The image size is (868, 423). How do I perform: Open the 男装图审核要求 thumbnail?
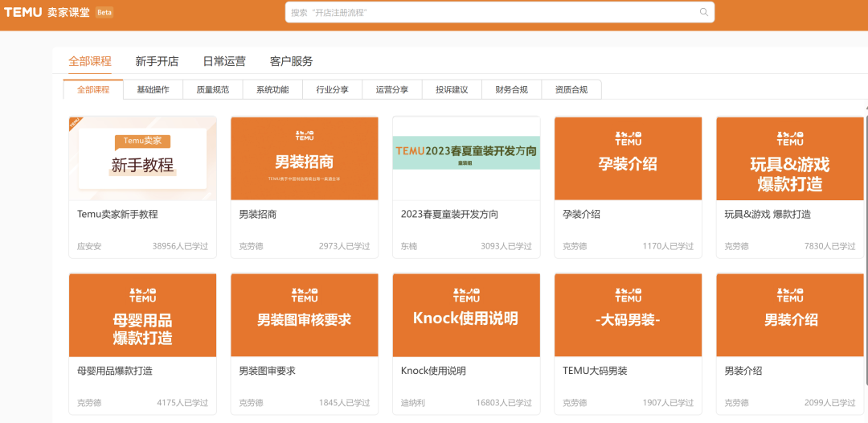305,315
